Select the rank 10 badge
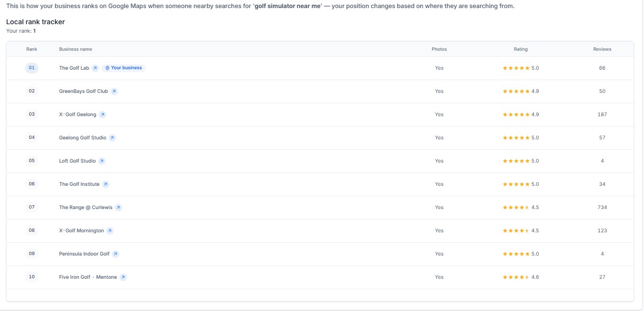 tap(32, 277)
